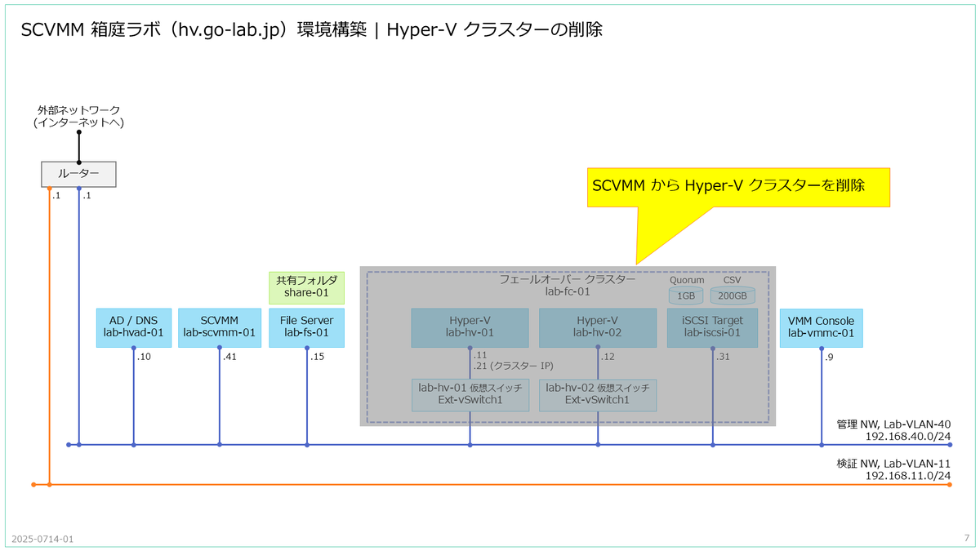980x551 pixels.
Task: Select the 検証 NW, Lab-VLAN-11 label
Action: coord(894,463)
